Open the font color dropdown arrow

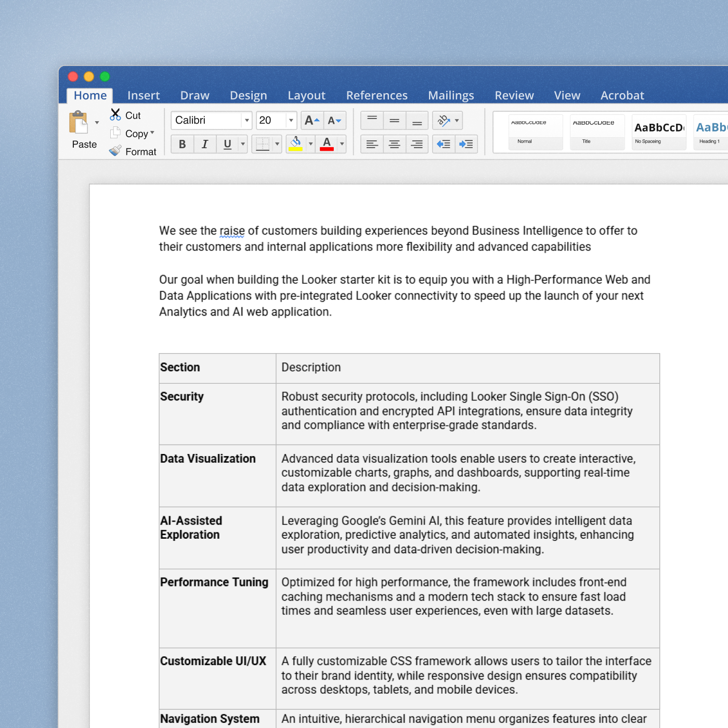point(342,144)
